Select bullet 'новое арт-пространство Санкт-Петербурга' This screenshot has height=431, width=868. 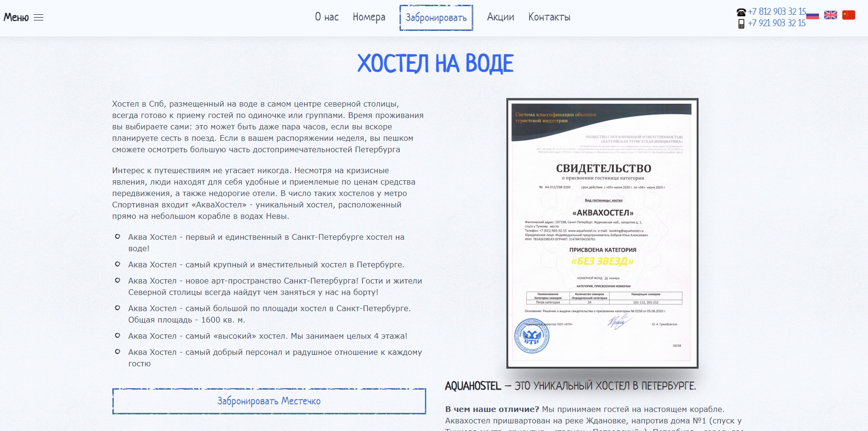pos(275,286)
